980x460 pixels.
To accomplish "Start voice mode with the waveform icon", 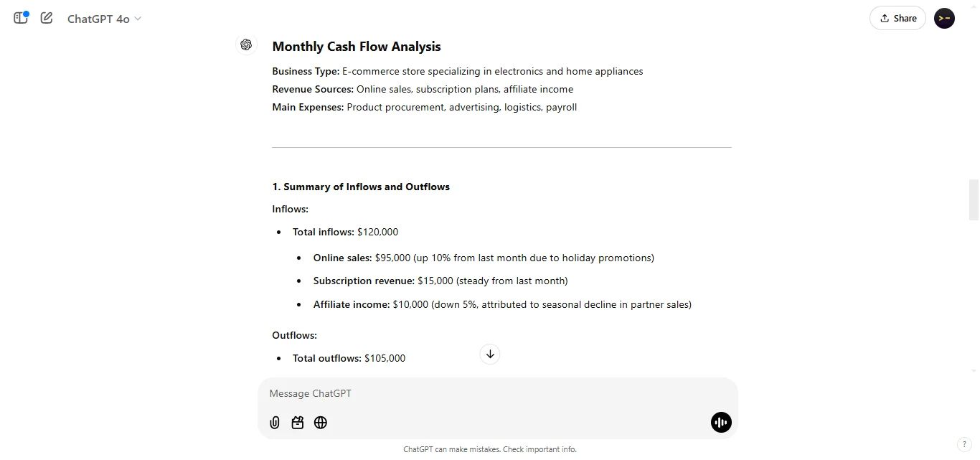I will (x=721, y=423).
